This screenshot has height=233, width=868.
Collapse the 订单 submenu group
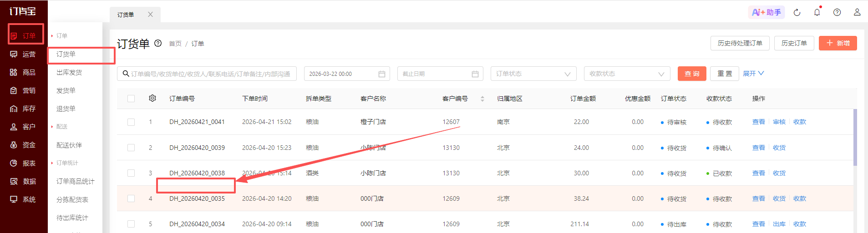(x=60, y=35)
